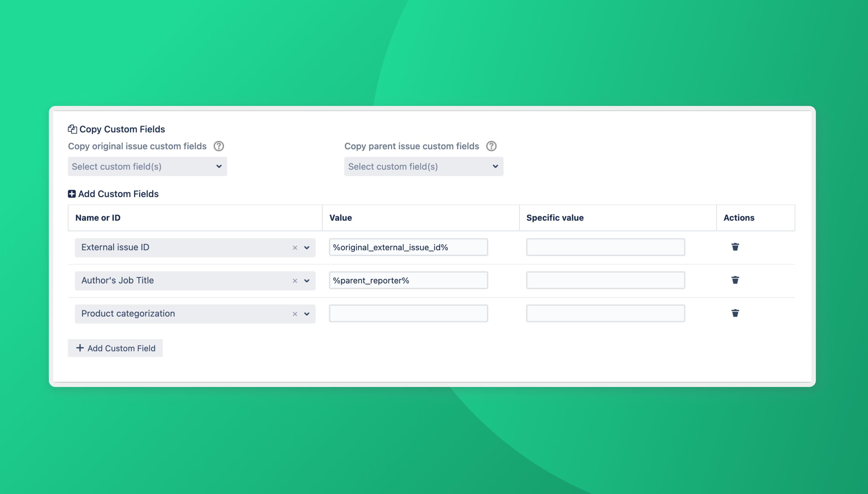Open help for original issue custom fields
Image resolution: width=868 pixels, height=494 pixels.
point(219,146)
